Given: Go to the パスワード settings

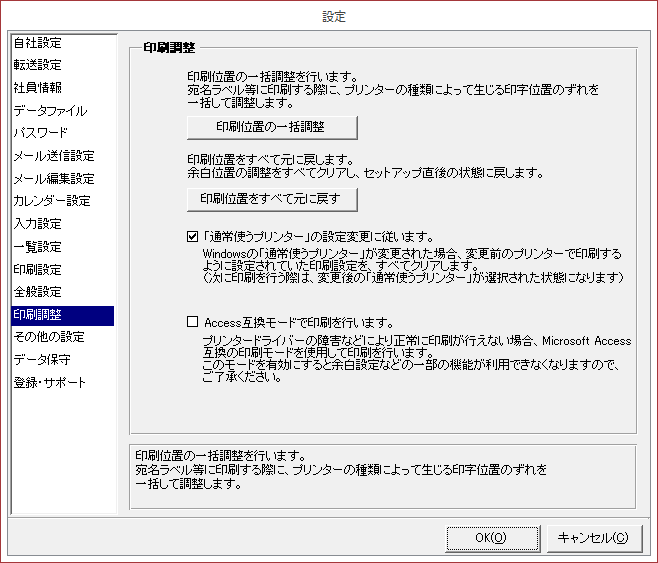Looking at the screenshot, I should coord(63,133).
